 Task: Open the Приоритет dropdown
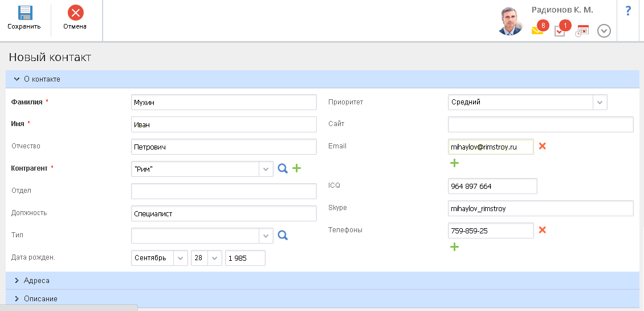click(600, 102)
